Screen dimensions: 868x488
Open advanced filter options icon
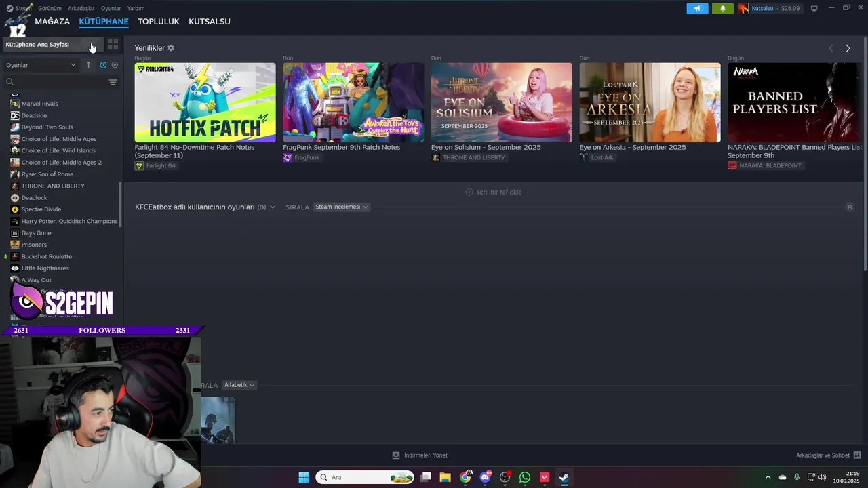pyautogui.click(x=113, y=82)
